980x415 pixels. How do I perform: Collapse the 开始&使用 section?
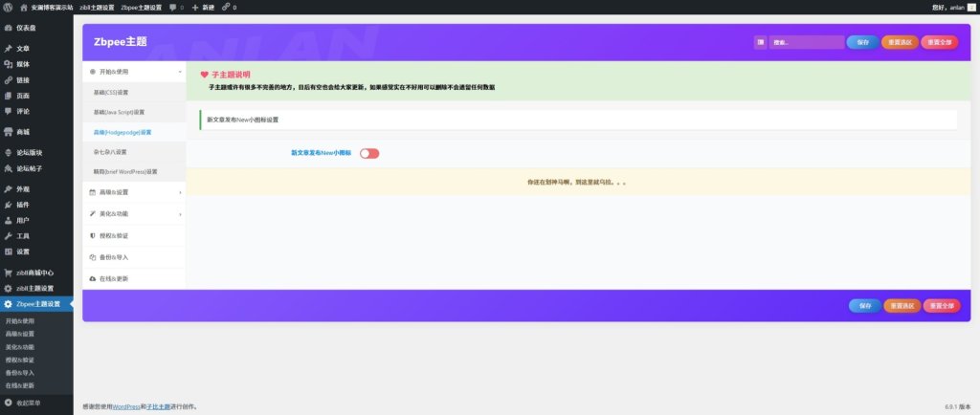point(134,72)
